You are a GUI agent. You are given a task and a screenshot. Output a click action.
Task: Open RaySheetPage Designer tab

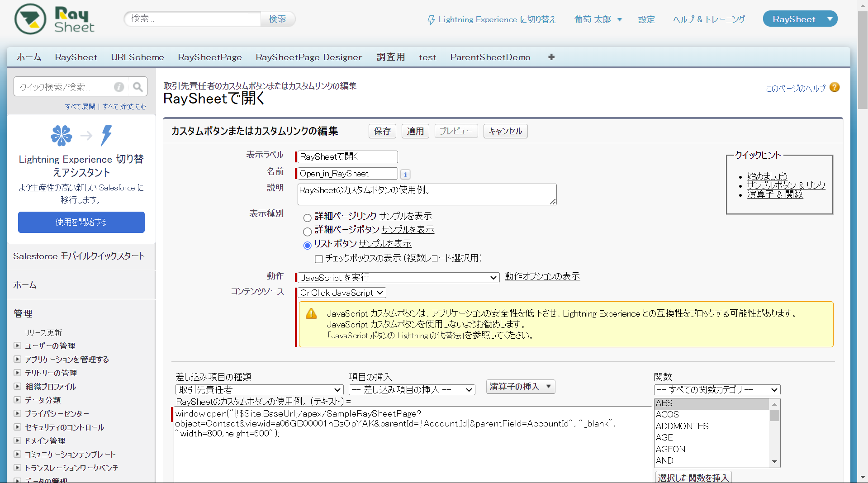[x=308, y=57]
